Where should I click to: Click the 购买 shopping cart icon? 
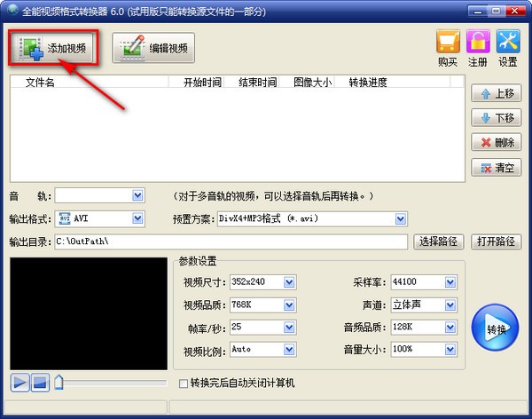[448, 42]
